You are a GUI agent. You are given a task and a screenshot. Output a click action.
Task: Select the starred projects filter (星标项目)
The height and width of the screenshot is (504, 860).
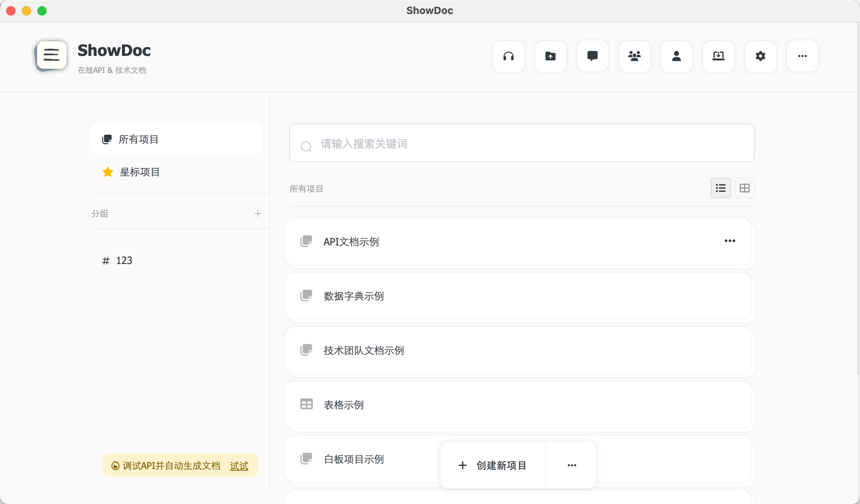point(139,172)
